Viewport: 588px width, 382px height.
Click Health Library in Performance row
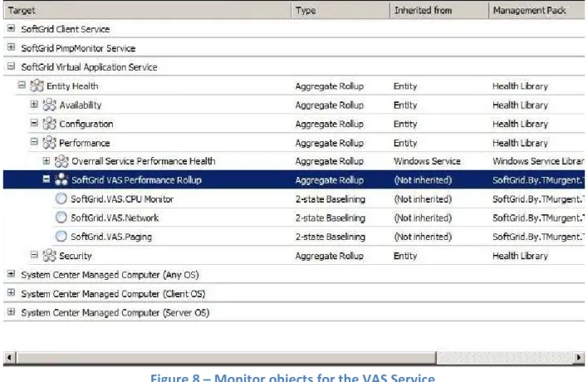tap(520, 143)
